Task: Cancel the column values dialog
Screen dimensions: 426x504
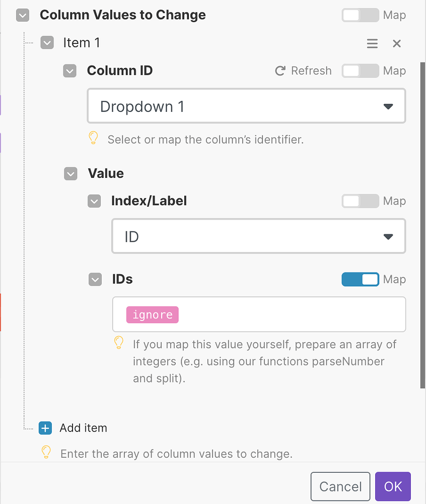Action: tap(340, 486)
